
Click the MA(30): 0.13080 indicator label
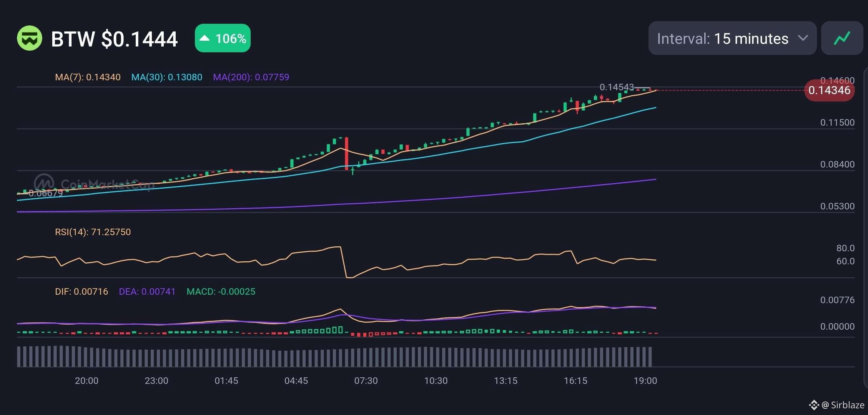(x=167, y=77)
